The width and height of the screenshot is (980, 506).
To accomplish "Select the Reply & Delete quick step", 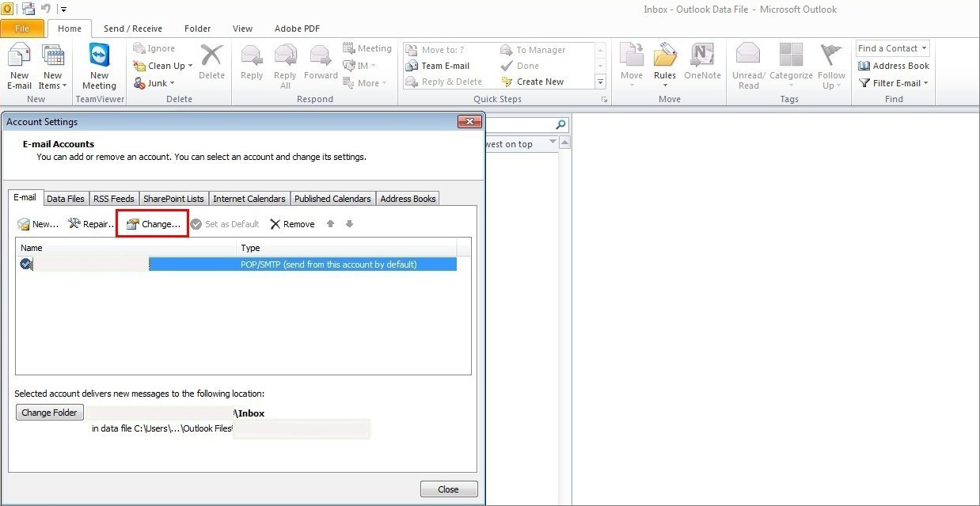I will 444,82.
